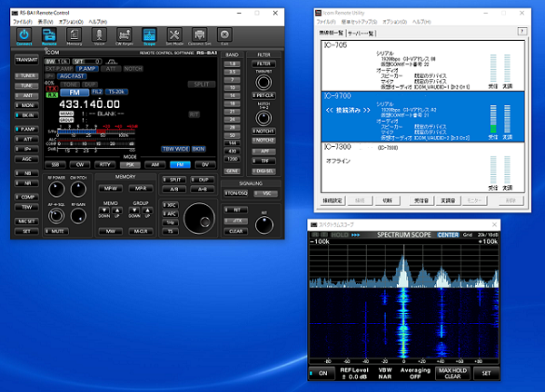545x392 pixels.
Task: Click the MP-W memory button
Action: [x=111, y=189]
